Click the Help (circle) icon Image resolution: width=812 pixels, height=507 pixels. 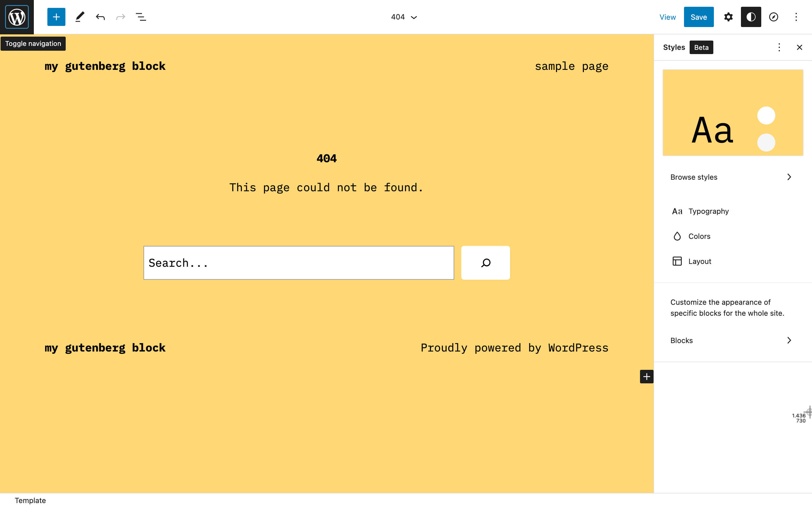coord(773,16)
